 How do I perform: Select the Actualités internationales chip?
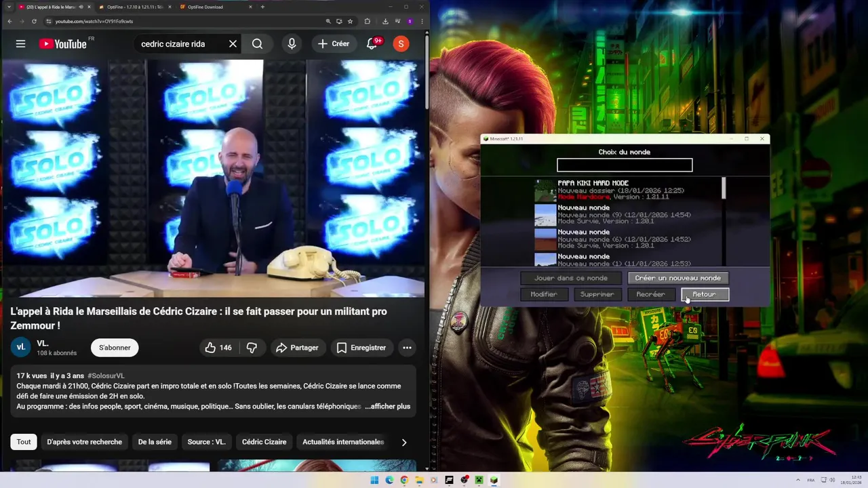[343, 442]
